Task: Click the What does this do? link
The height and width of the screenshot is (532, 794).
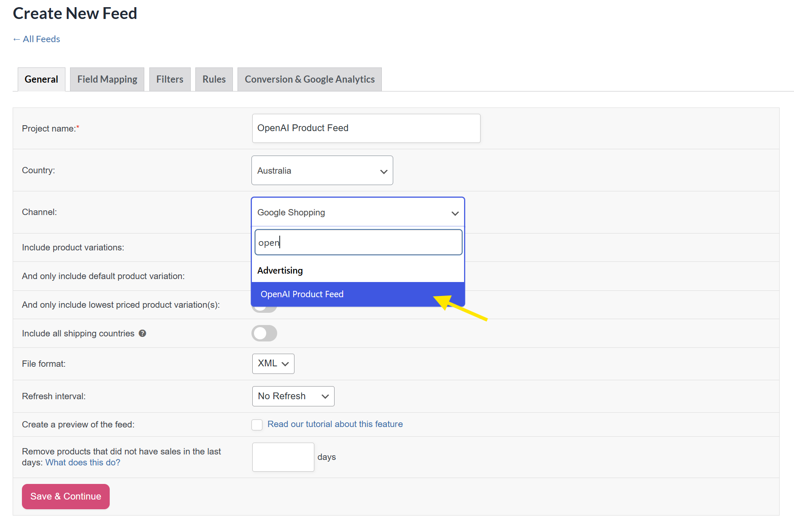Action: (83, 463)
